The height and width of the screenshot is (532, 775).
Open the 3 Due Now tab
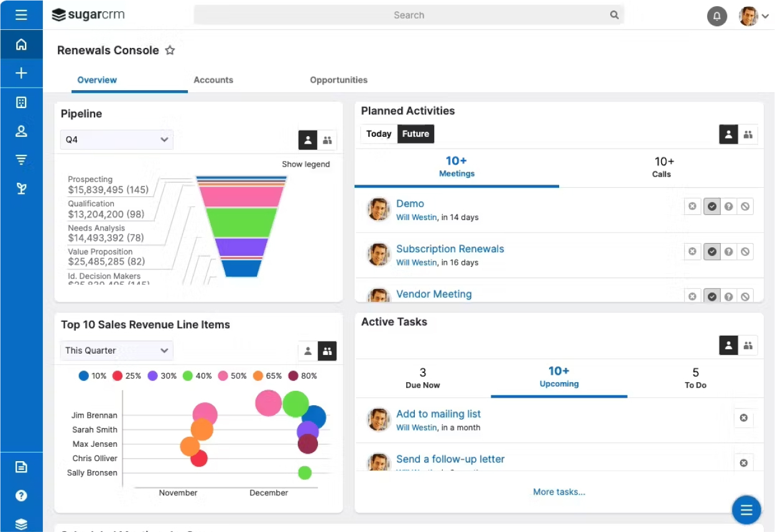pyautogui.click(x=423, y=378)
